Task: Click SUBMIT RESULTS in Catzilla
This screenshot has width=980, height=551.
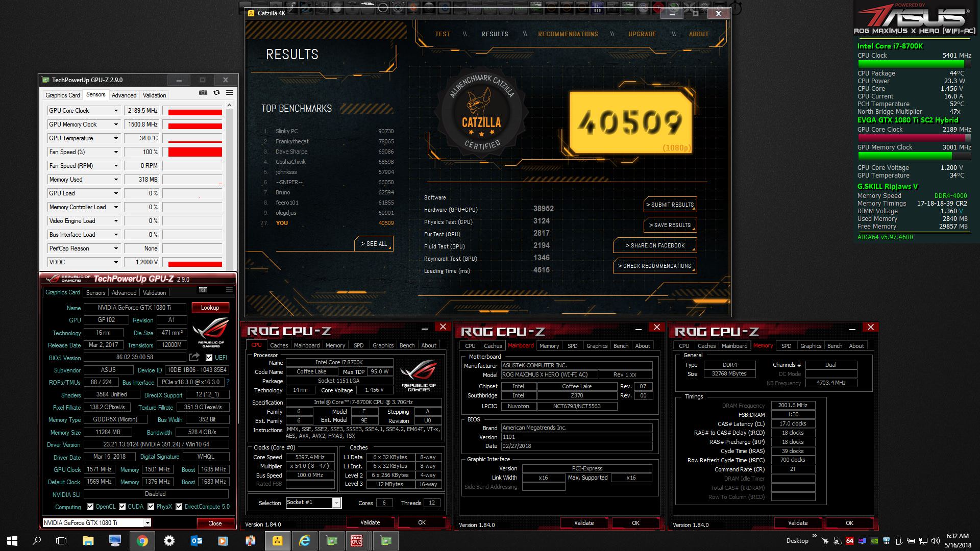Action: 670,205
